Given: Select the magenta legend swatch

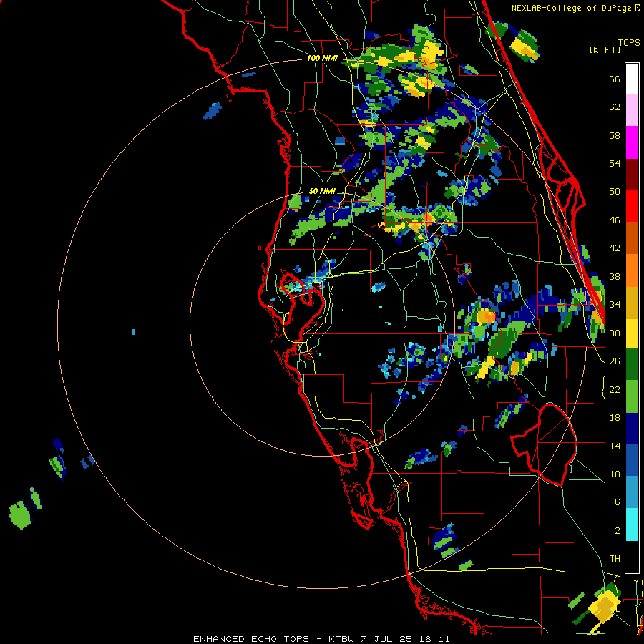Looking at the screenshot, I should pos(632,142).
